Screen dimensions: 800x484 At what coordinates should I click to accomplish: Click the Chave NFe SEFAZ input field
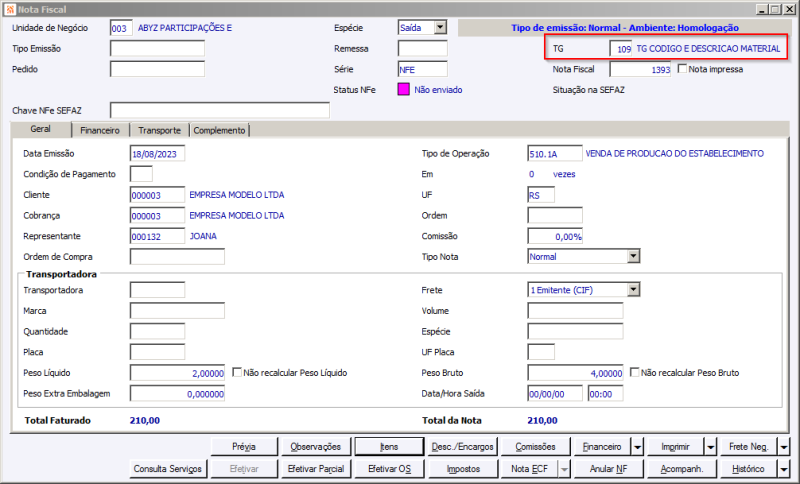pyautogui.click(x=220, y=110)
